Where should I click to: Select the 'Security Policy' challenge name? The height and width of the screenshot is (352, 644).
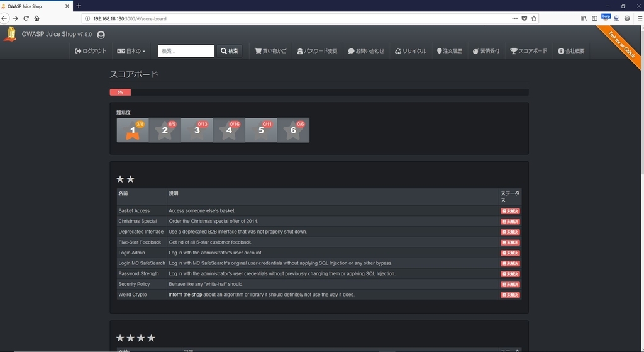pyautogui.click(x=134, y=284)
